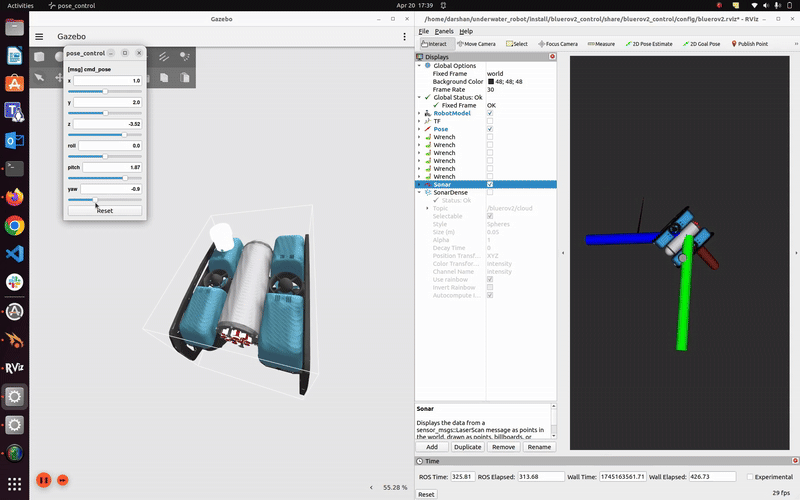Open the Panels menu
800x500 pixels.
[x=443, y=32]
